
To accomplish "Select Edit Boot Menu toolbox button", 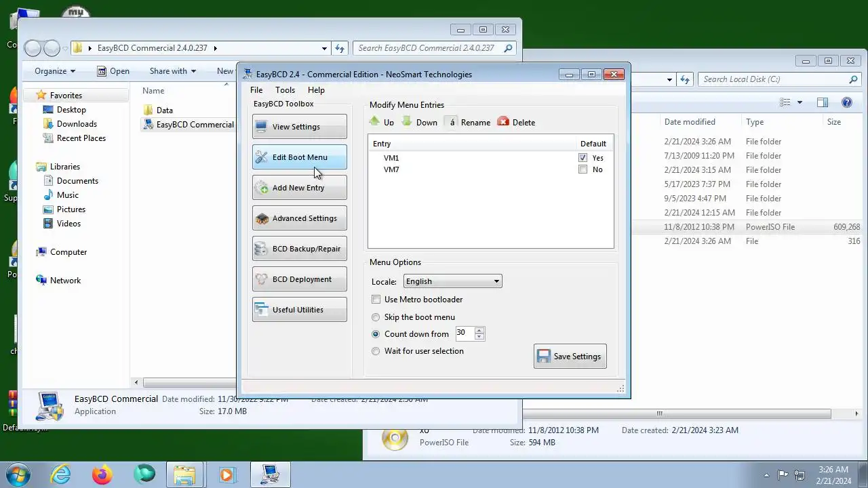I will tap(299, 157).
